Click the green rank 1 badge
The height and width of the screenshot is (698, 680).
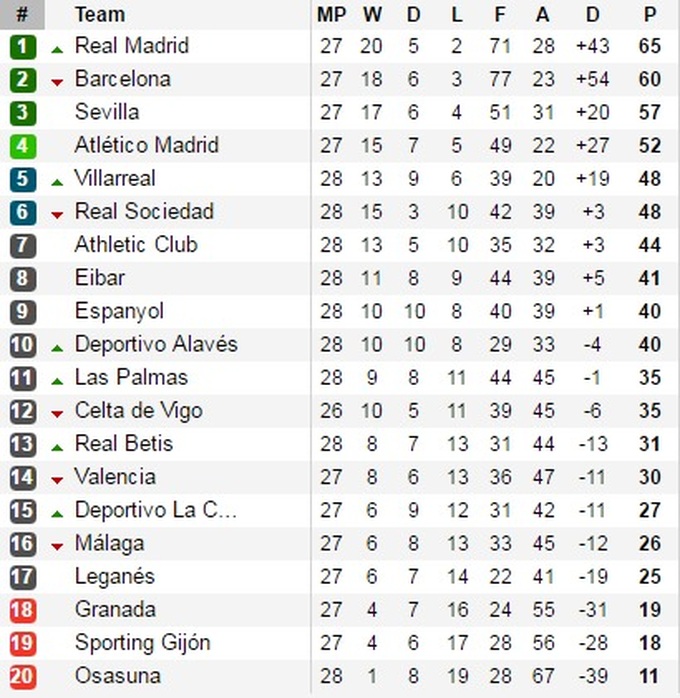pyautogui.click(x=23, y=47)
